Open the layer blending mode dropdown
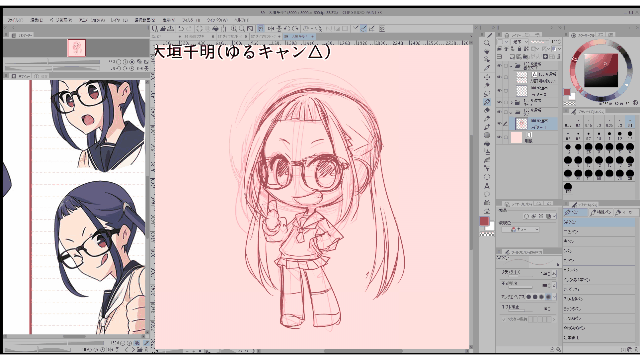The width and height of the screenshot is (640, 360). [521, 42]
